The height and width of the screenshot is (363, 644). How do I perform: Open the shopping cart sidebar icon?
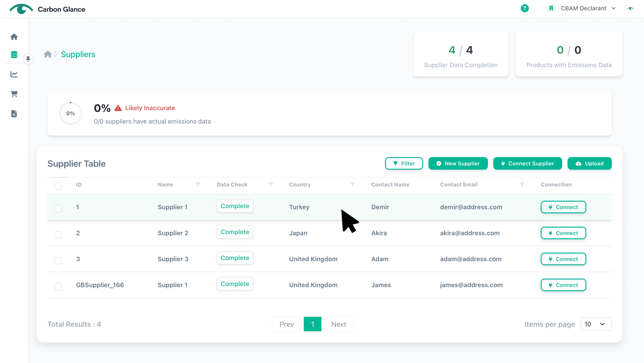click(14, 94)
